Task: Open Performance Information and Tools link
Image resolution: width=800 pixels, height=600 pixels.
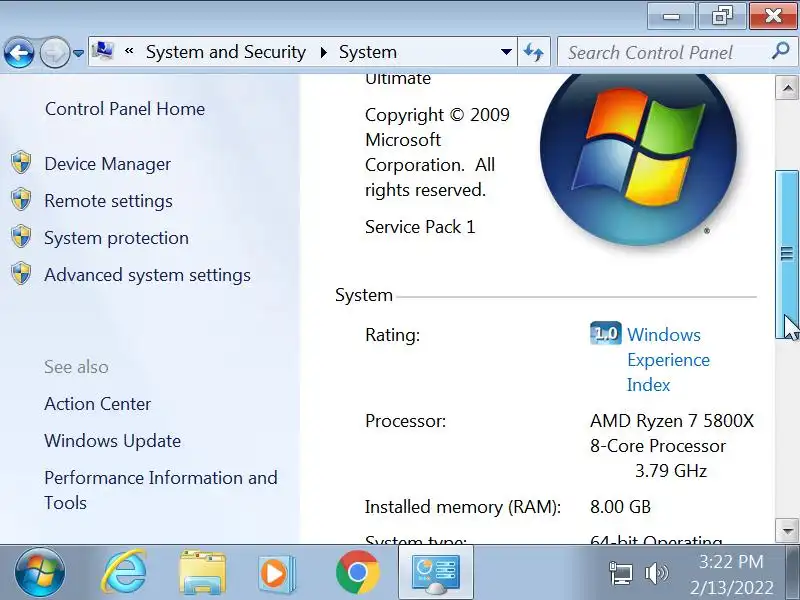Action: [161, 490]
